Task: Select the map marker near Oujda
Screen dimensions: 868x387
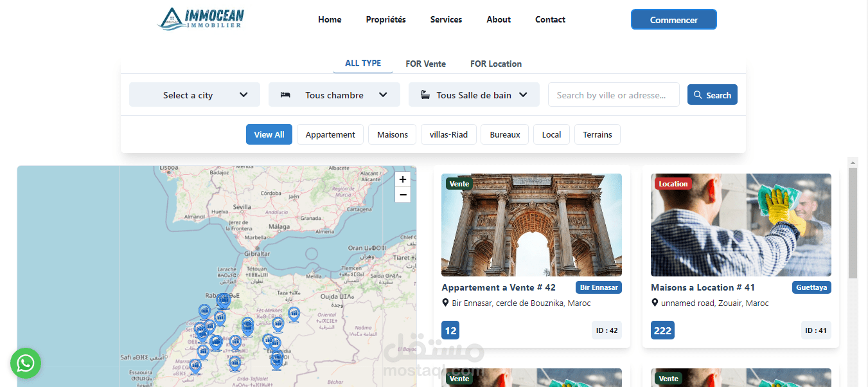Action: (x=294, y=314)
